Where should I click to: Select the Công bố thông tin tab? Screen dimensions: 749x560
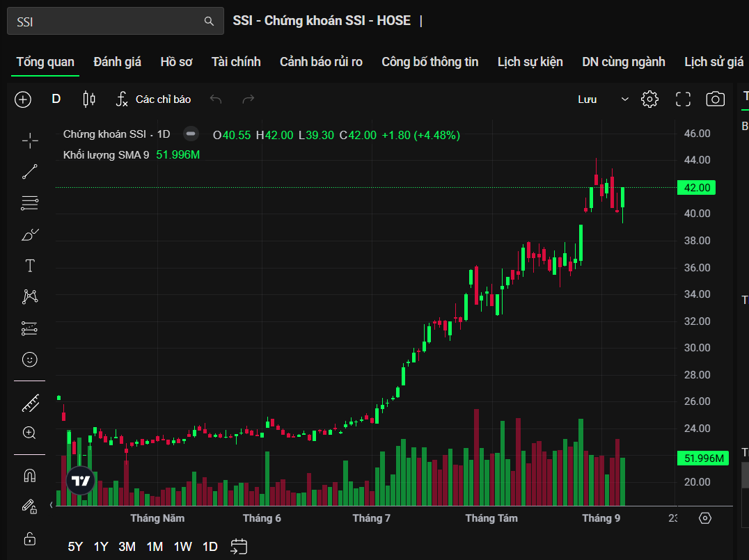coord(430,62)
